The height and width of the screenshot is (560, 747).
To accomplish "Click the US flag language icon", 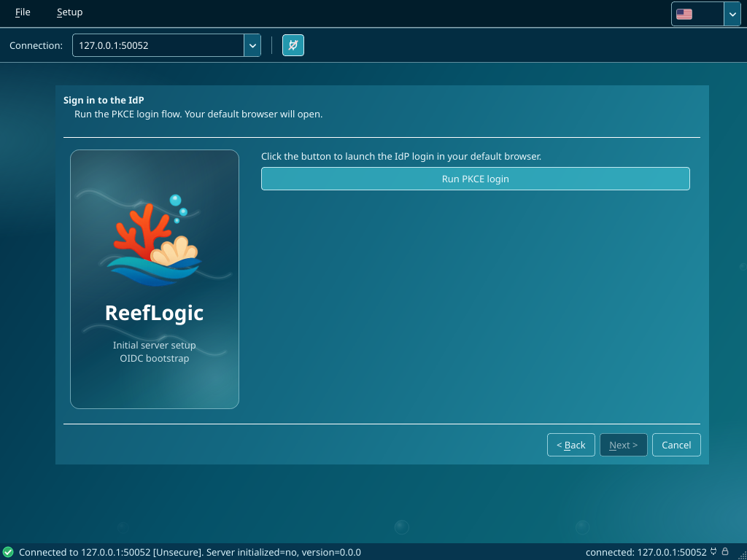I will [684, 15].
